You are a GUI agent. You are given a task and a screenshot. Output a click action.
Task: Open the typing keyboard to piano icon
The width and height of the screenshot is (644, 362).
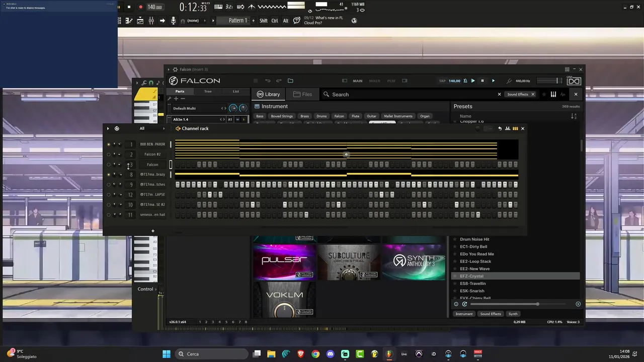click(218, 7)
